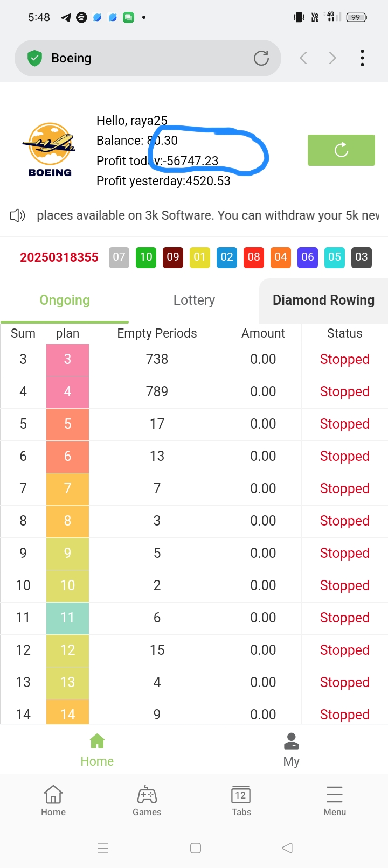Click the Stopped status for sum 3

point(344,360)
